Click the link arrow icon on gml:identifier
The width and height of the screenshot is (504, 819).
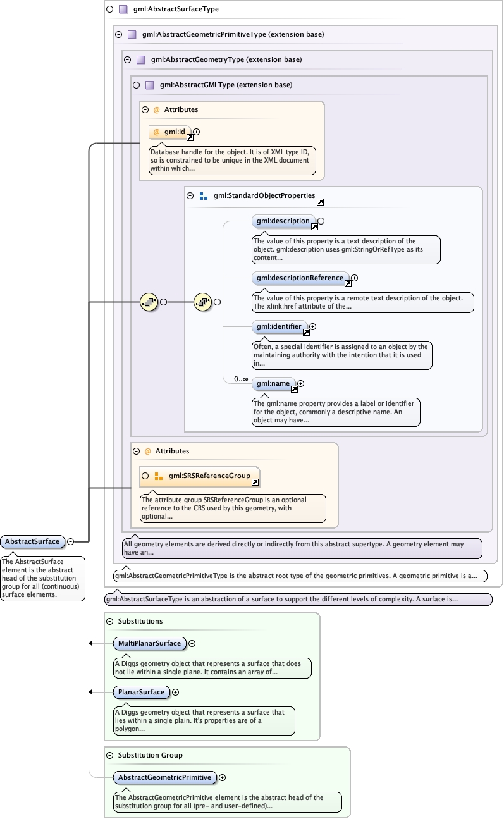click(x=305, y=333)
